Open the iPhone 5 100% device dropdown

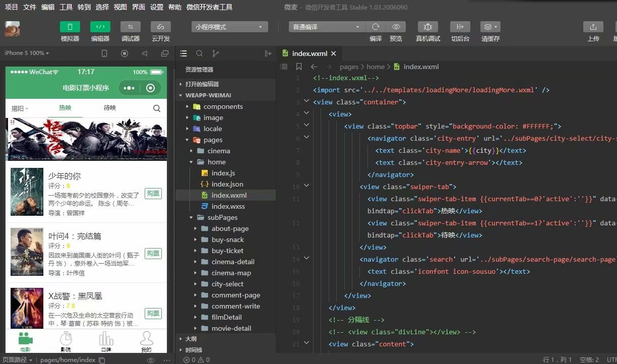tap(27, 53)
